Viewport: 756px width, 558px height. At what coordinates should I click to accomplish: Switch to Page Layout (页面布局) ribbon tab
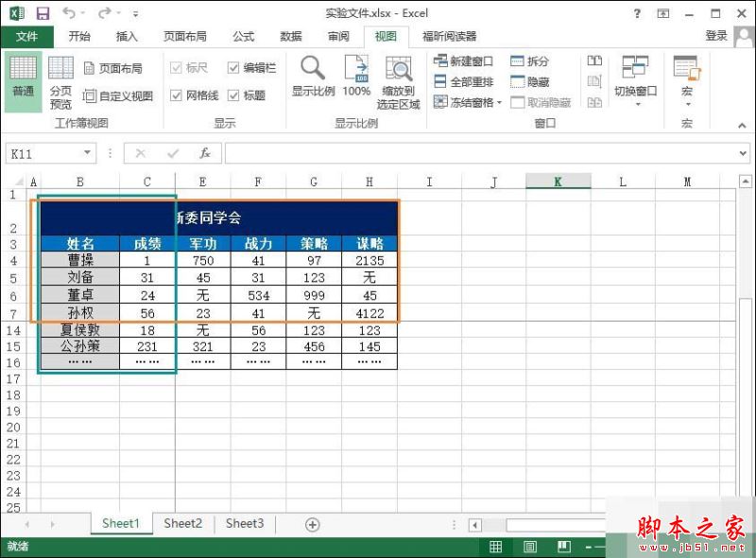point(184,36)
